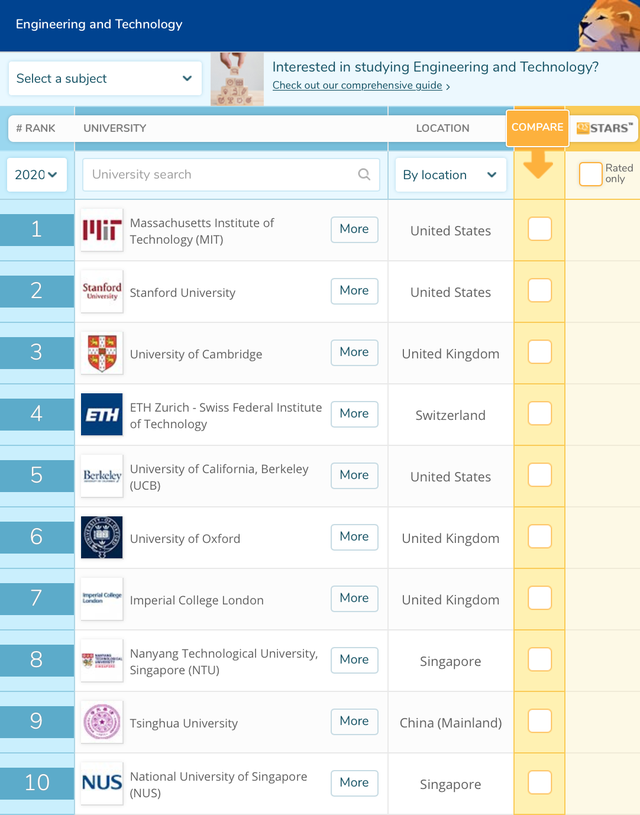Switch to the QS STARS tab
Screen dimensions: 640x815
[604, 128]
